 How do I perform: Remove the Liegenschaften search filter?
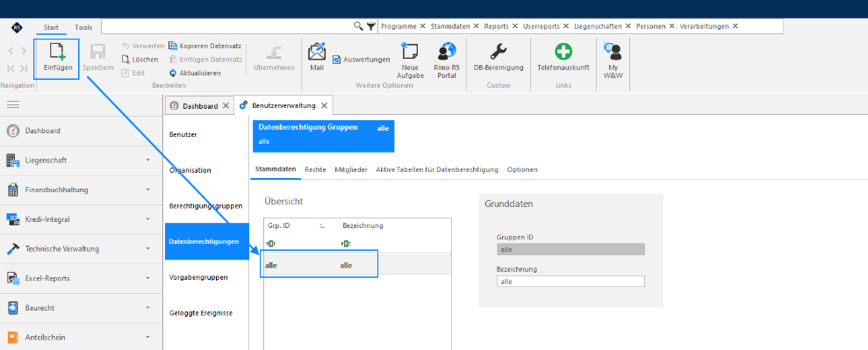point(628,26)
